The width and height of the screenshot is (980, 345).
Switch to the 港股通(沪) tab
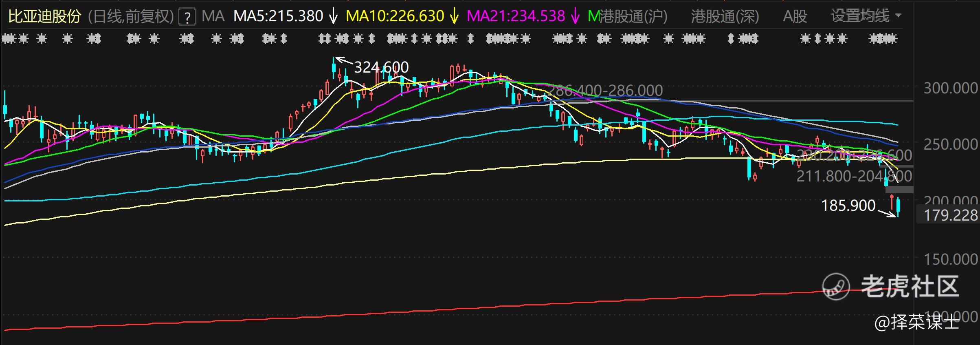pos(634,16)
